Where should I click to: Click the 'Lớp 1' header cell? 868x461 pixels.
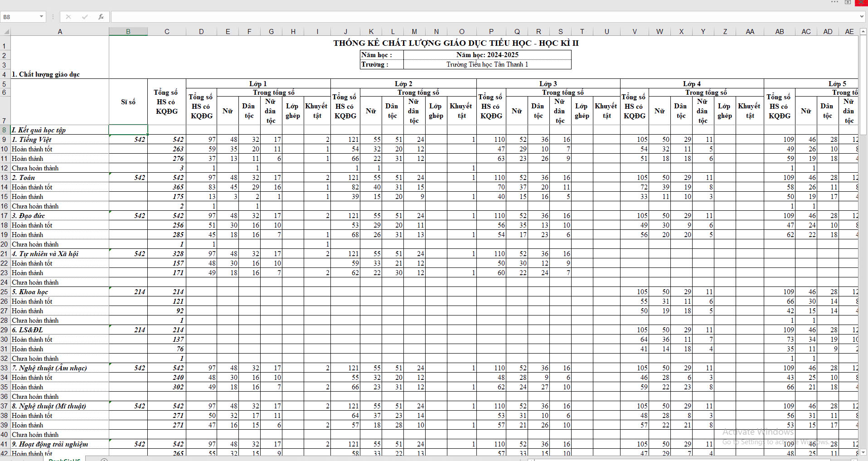click(258, 84)
